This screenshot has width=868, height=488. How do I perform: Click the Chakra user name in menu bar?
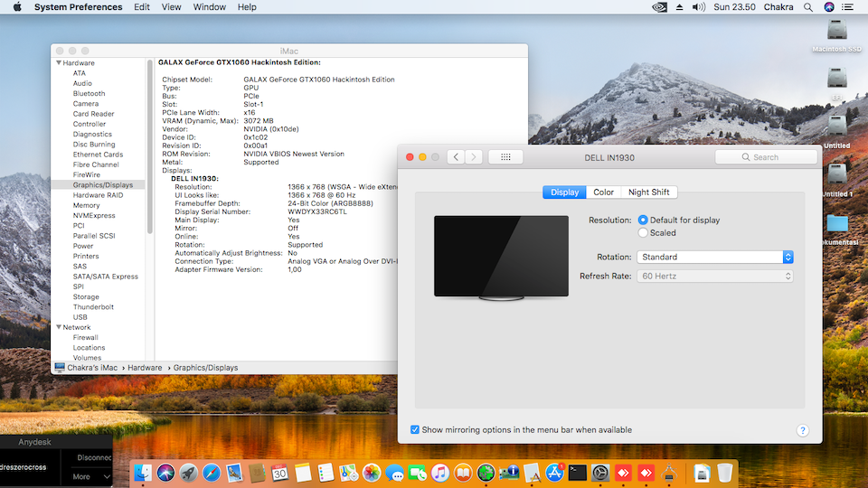(x=778, y=7)
